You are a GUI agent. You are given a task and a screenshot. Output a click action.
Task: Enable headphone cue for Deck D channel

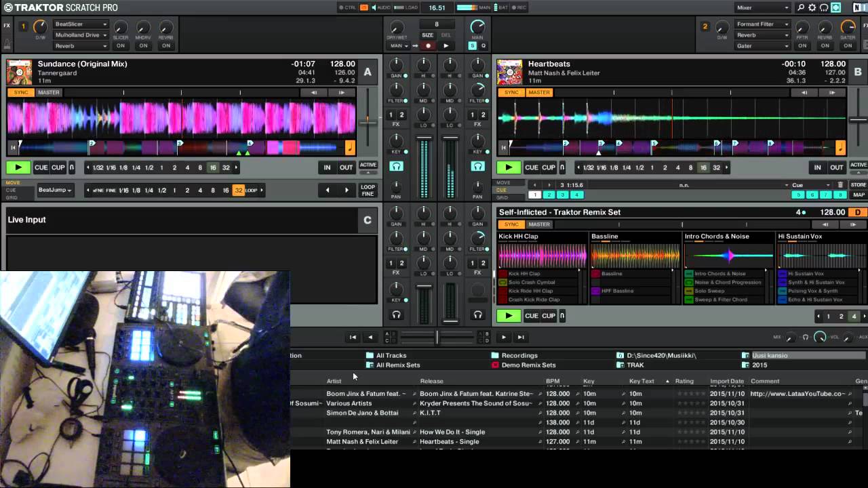point(478,314)
